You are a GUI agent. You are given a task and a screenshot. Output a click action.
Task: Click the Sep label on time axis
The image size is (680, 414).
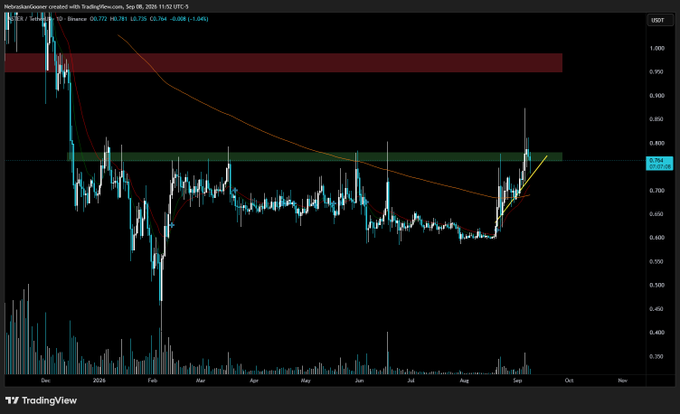click(517, 381)
